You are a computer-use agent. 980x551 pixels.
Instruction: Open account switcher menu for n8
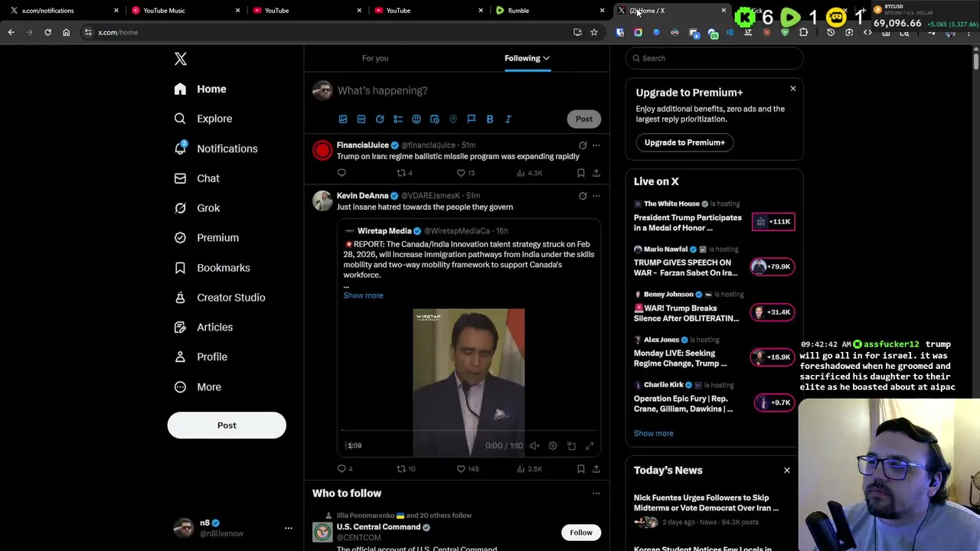289,528
